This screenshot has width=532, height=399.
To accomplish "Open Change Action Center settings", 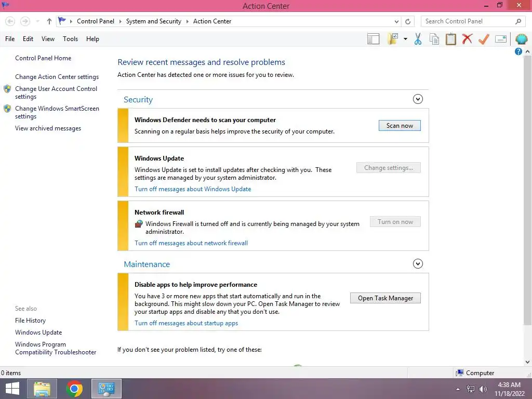I will [57, 77].
